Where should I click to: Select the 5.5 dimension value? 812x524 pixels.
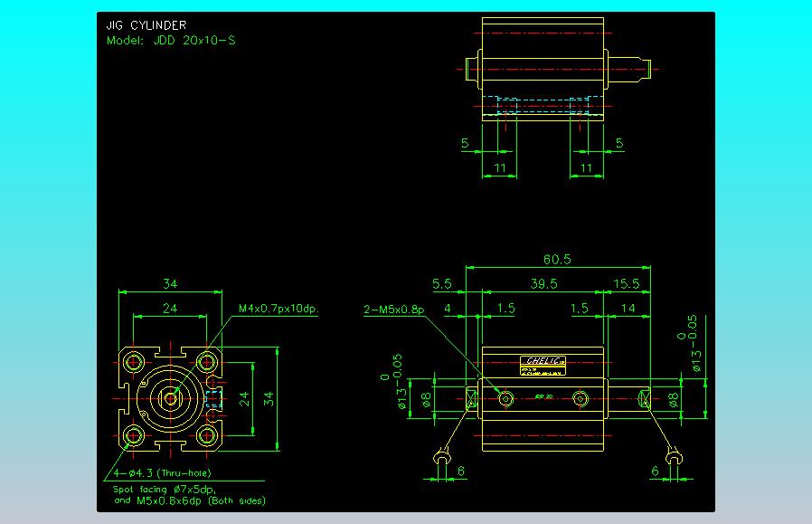click(442, 283)
